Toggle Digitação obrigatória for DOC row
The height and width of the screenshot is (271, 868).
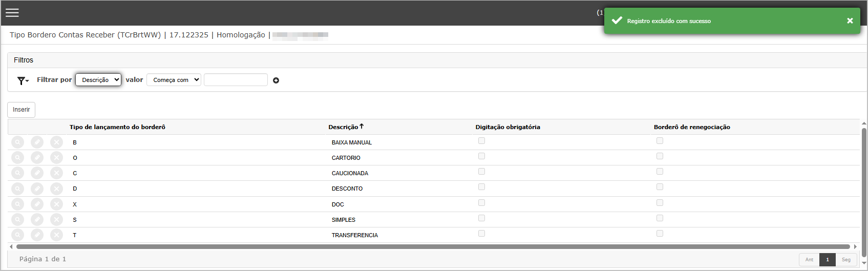point(481,203)
